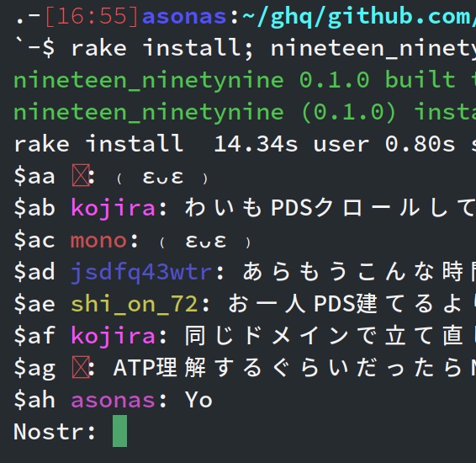Screen dimensions: 476x463
Task: Click username shi_on_72 on the $ae line
Action: point(135,305)
